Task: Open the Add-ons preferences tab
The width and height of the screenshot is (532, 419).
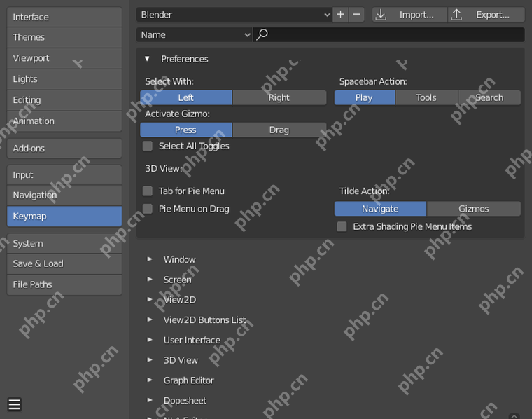Action: click(x=64, y=149)
